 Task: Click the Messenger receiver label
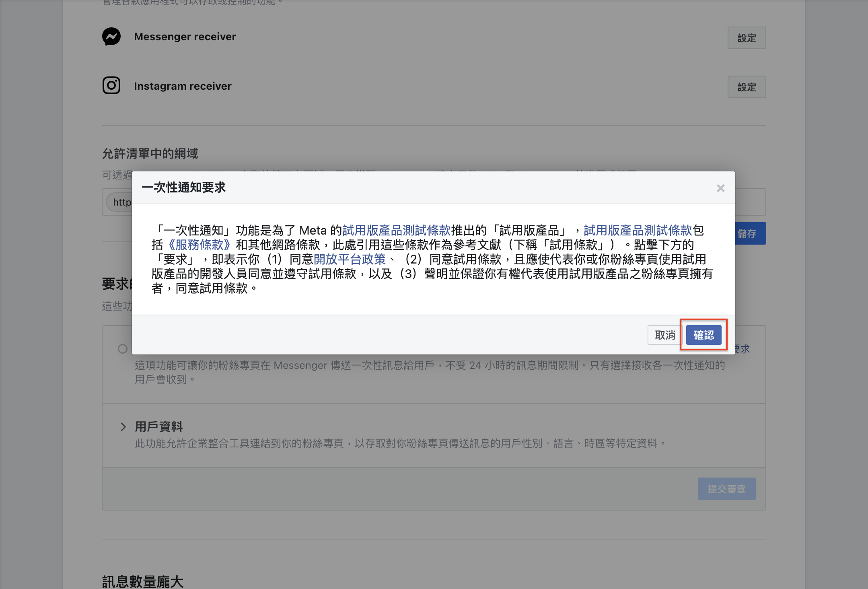click(x=185, y=37)
